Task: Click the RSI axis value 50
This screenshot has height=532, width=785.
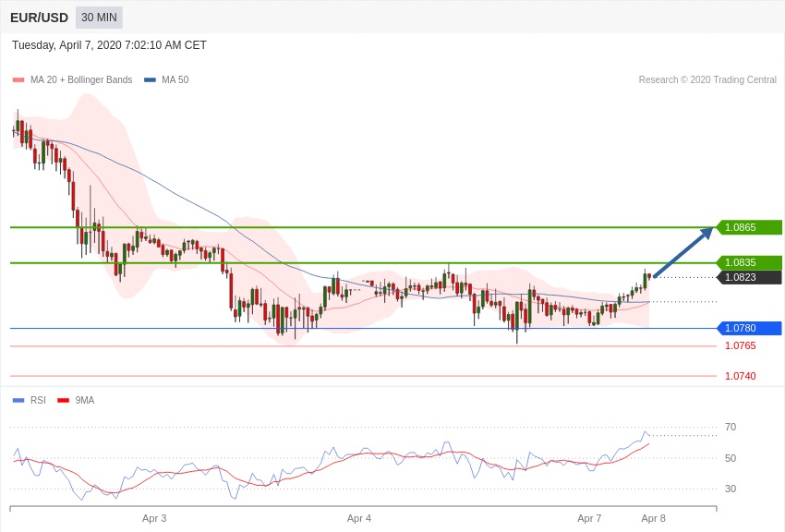Action: [x=731, y=458]
